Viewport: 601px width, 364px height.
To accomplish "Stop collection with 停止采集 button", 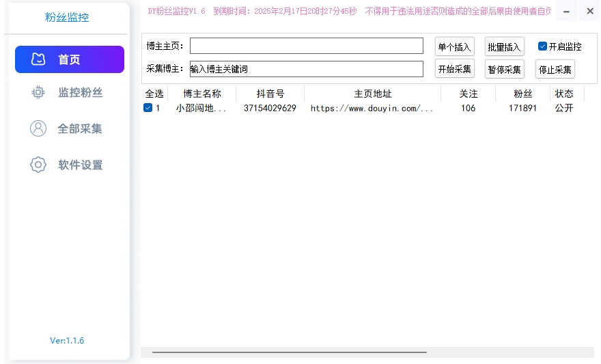I will pos(555,69).
